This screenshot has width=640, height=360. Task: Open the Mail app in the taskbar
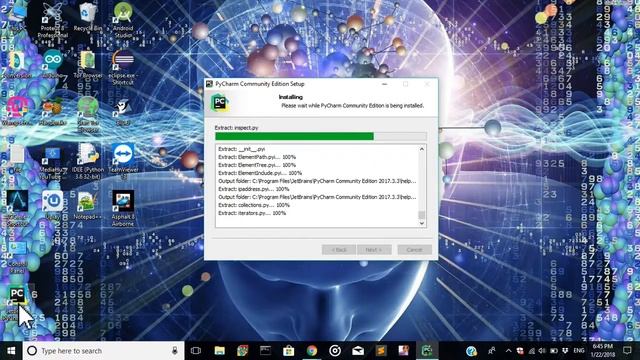click(x=358, y=351)
